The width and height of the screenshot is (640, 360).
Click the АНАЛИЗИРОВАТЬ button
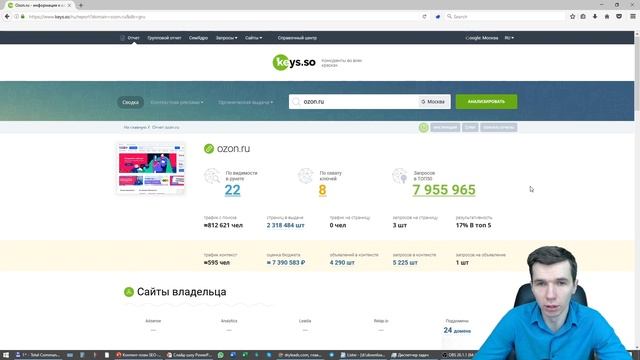[486, 102]
